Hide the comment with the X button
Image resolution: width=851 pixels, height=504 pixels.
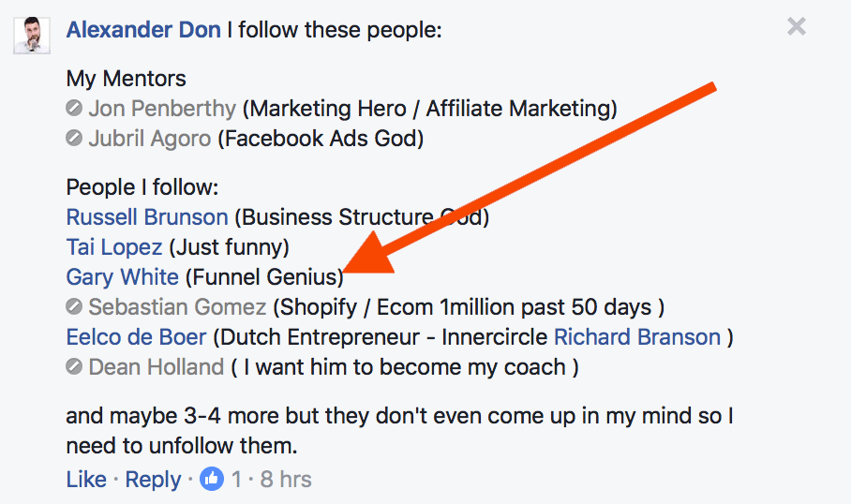797,27
